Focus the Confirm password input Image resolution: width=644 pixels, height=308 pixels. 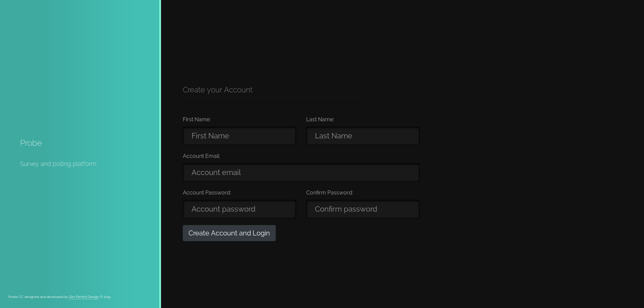[x=363, y=209]
